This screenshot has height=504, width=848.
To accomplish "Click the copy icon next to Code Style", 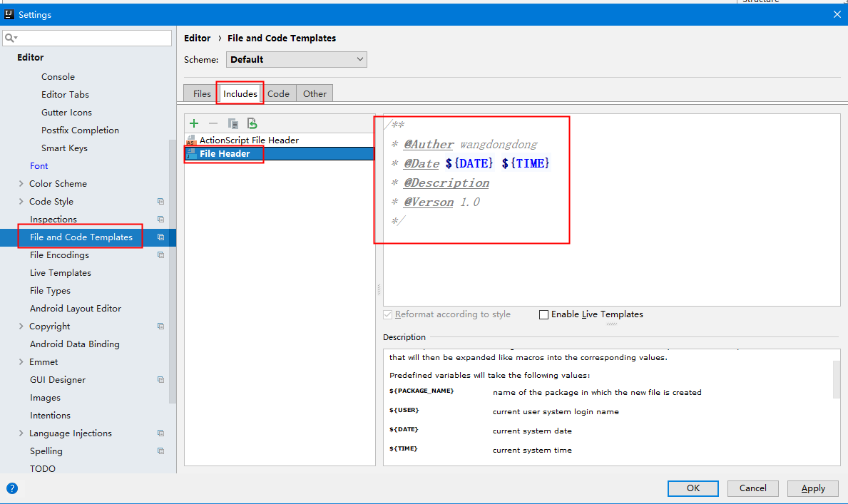I will pos(160,201).
